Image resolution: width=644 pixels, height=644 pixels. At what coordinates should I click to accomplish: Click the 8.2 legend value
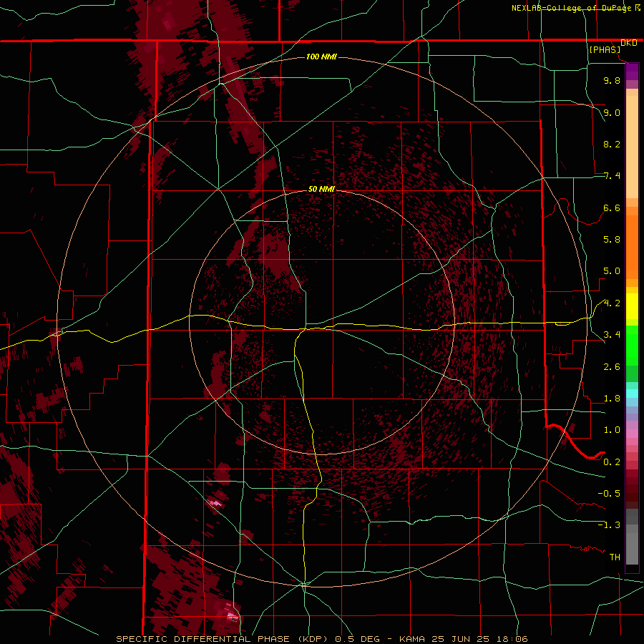pos(612,144)
